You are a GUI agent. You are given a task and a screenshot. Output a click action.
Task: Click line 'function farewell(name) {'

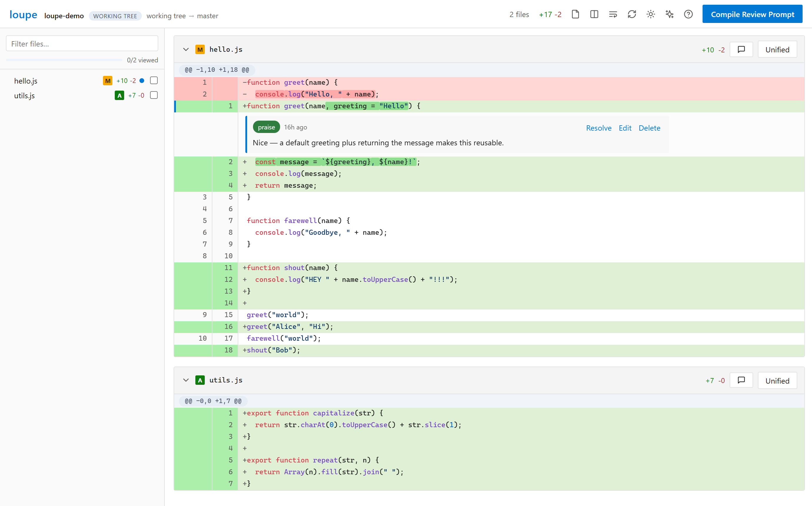coord(489,221)
